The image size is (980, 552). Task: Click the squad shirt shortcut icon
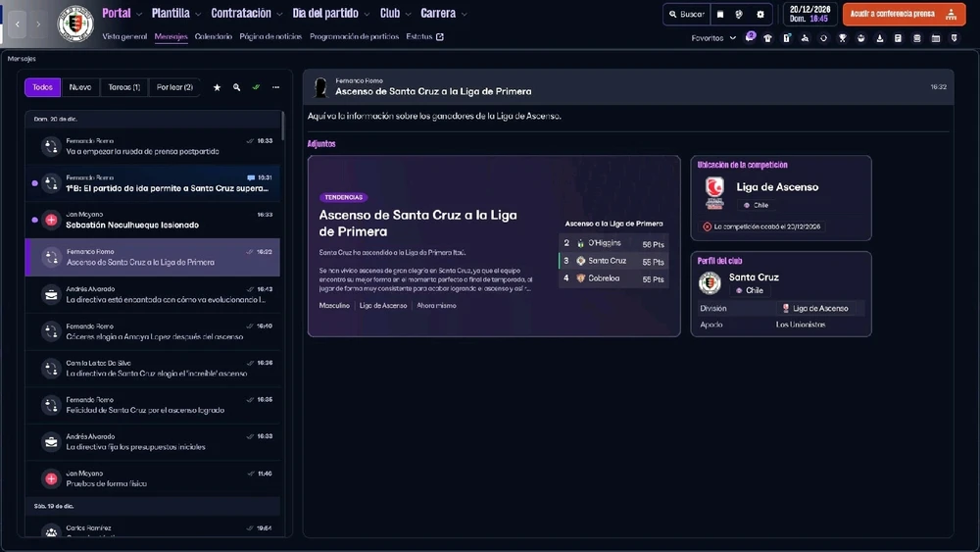[768, 38]
